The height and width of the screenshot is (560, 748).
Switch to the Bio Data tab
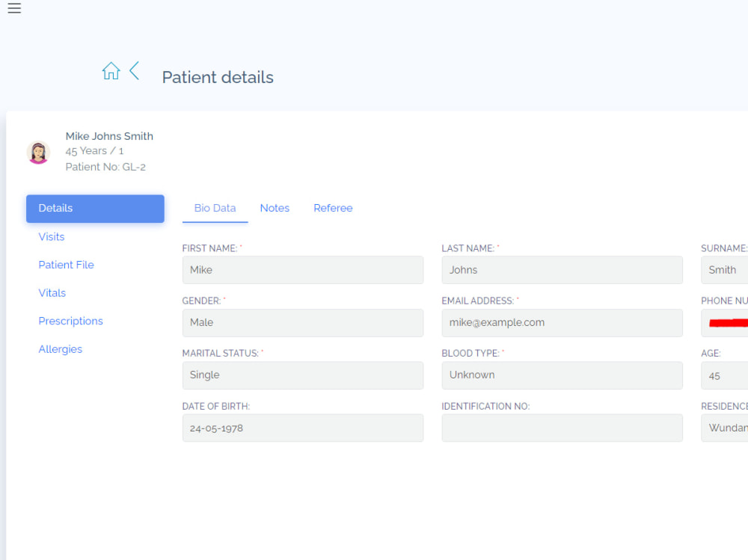tap(215, 209)
